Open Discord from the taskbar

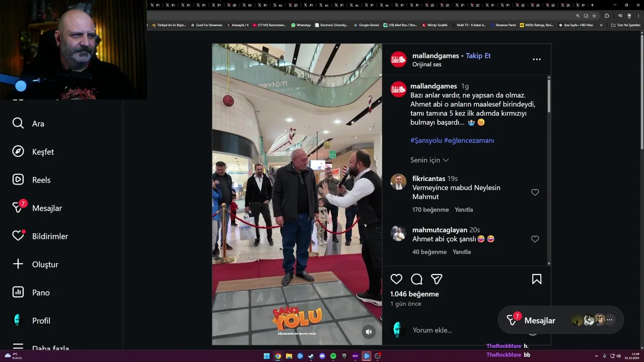click(322, 356)
